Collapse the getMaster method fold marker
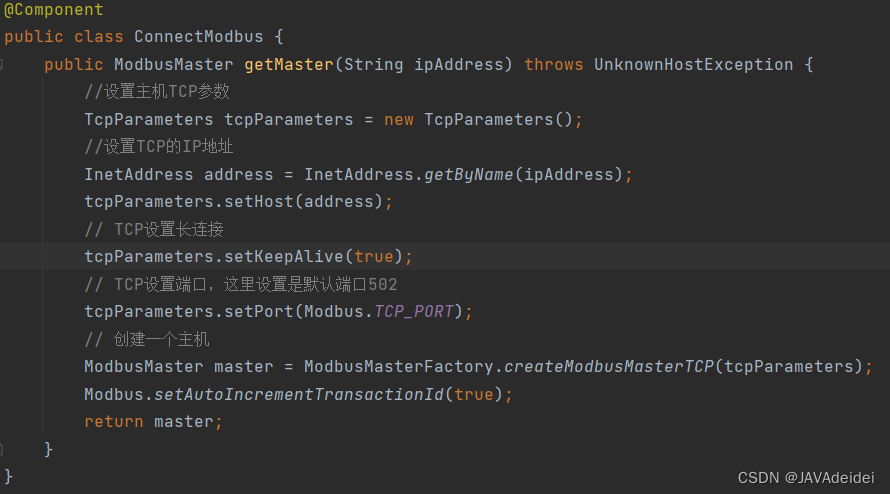This screenshot has height=494, width=890. (2, 64)
